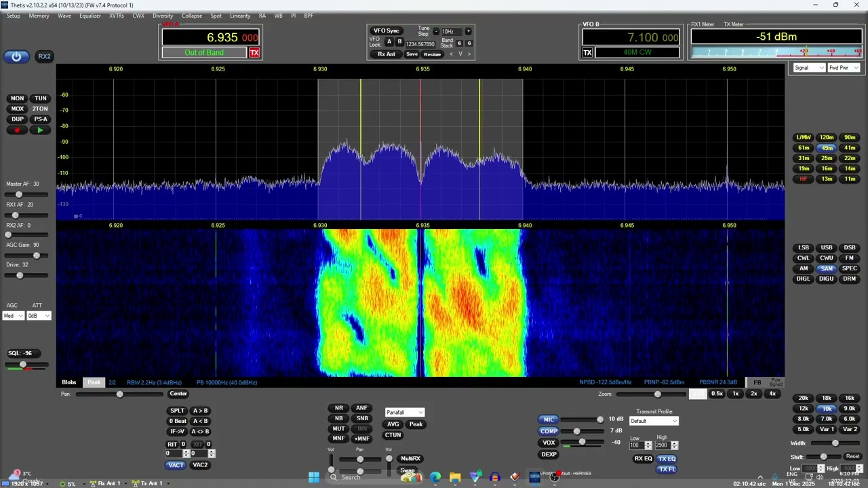Image resolution: width=868 pixels, height=488 pixels.
Task: Toggle the COMP compressor button
Action: pyautogui.click(x=549, y=431)
